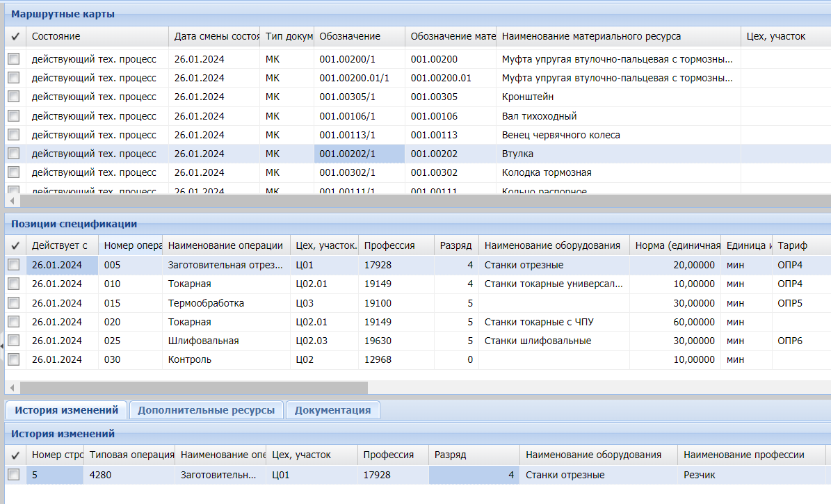Select checkbox of operation 015 Термообработка

click(14, 303)
